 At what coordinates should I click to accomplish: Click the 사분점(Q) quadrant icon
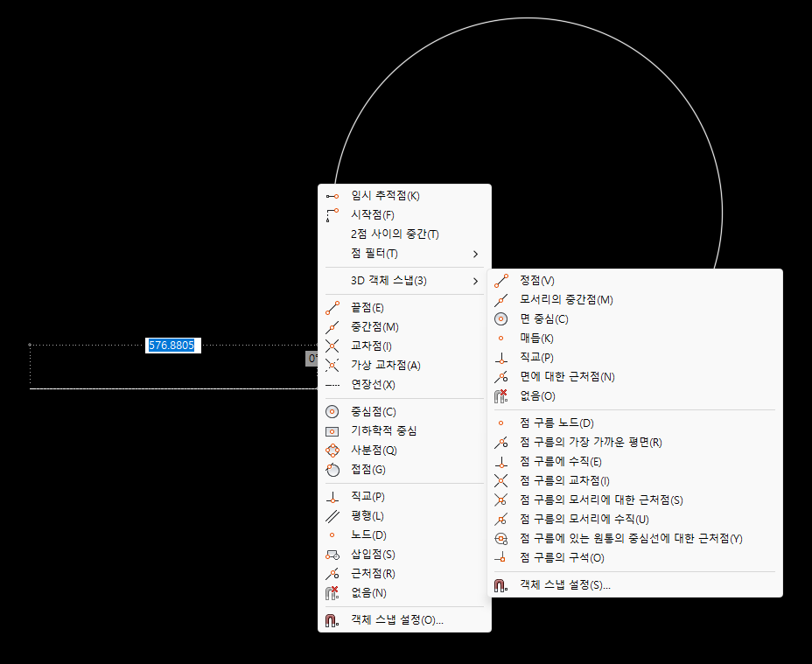pyautogui.click(x=332, y=451)
